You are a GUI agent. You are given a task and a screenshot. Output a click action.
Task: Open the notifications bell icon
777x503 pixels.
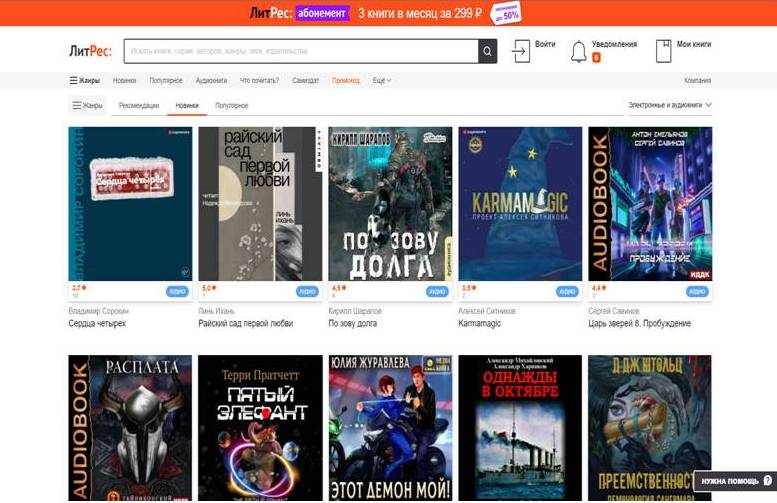click(578, 52)
